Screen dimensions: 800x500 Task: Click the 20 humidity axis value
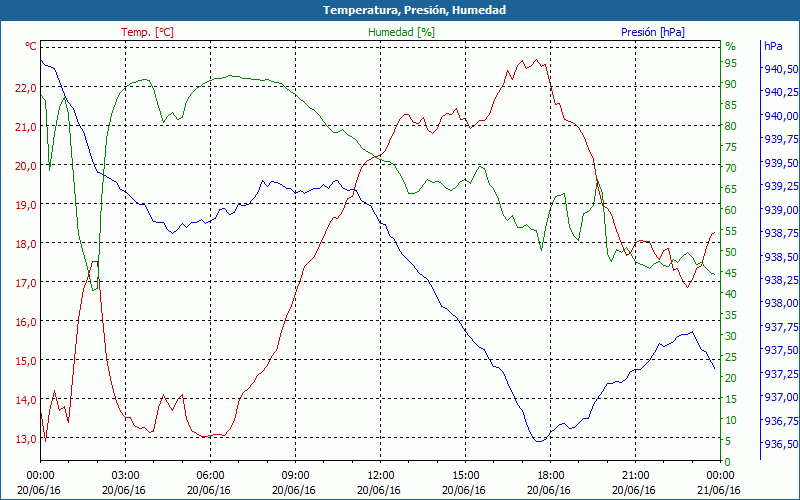[x=731, y=378]
